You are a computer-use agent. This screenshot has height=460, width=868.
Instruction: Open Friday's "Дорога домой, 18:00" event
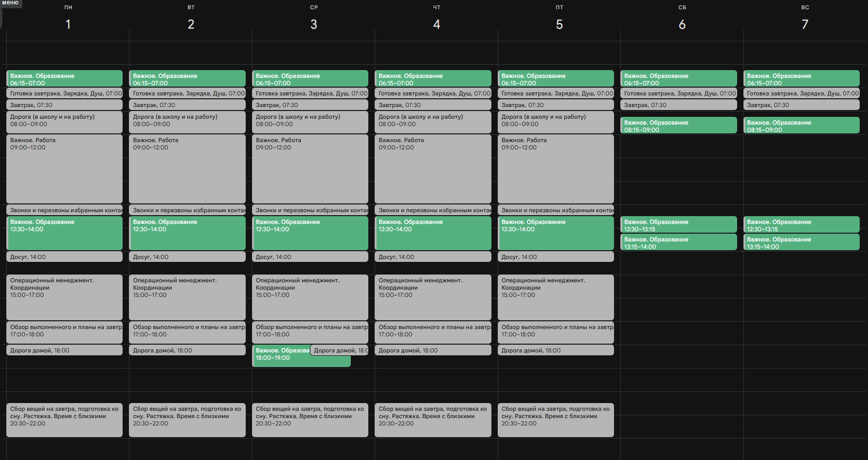[x=555, y=350]
